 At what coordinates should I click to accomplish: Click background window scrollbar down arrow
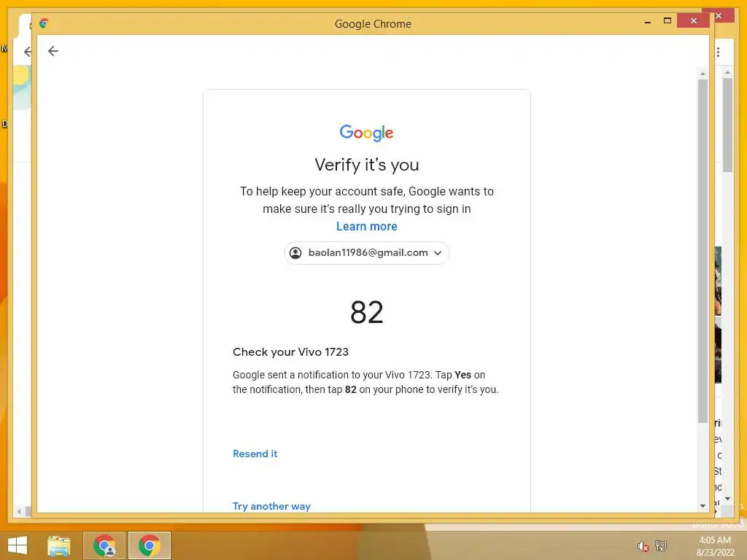[x=727, y=499]
